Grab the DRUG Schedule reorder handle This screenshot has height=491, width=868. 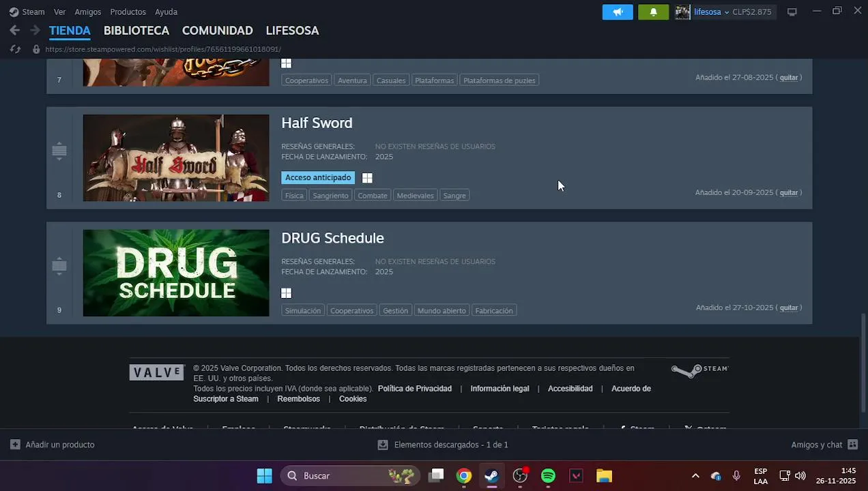coord(59,266)
